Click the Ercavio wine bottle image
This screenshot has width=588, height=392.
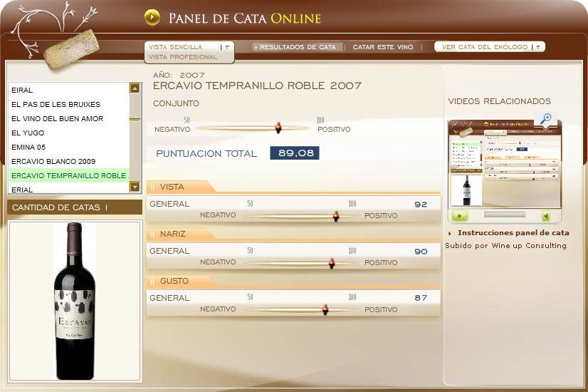pyautogui.click(x=75, y=300)
